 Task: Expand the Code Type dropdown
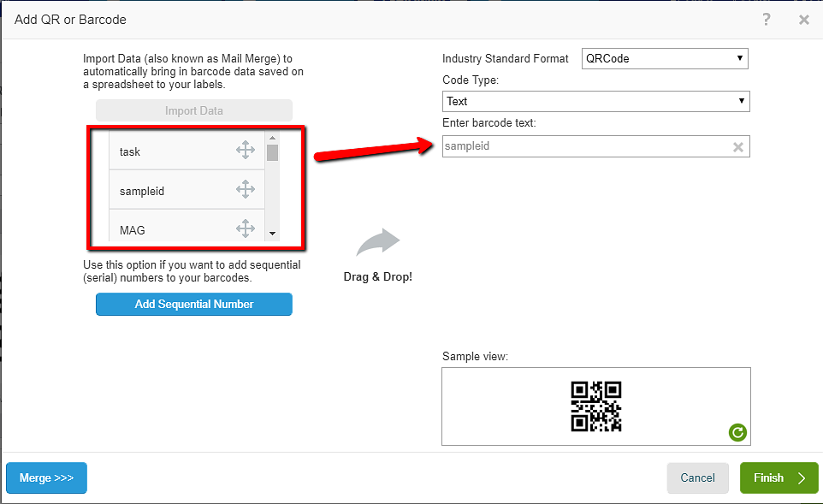(x=595, y=101)
